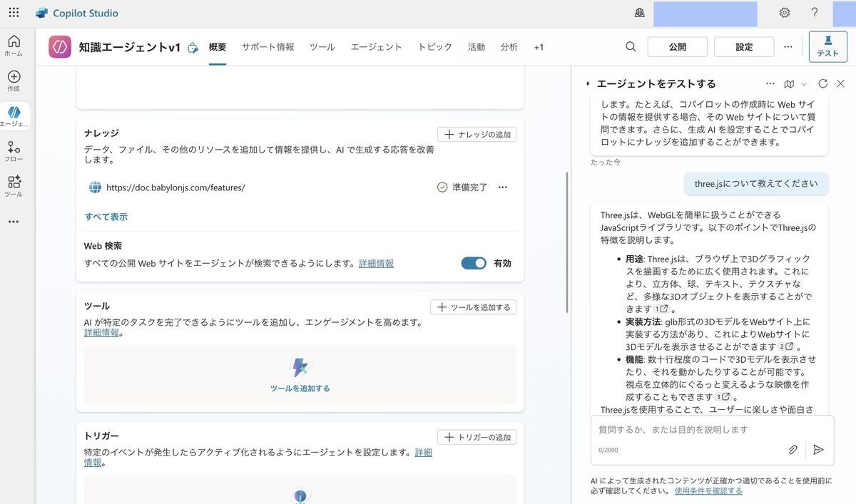The width and height of the screenshot is (856, 504).
Task: Send the chat message
Action: click(x=818, y=450)
